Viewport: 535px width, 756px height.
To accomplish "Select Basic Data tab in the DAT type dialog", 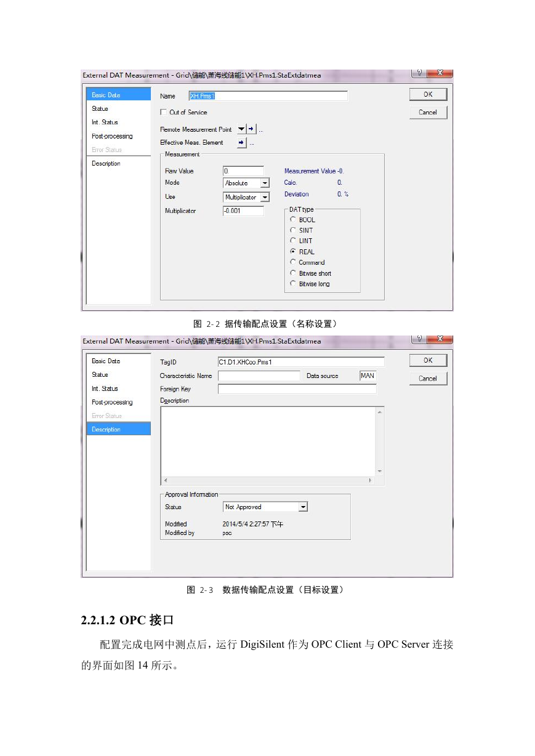I will click(x=119, y=95).
